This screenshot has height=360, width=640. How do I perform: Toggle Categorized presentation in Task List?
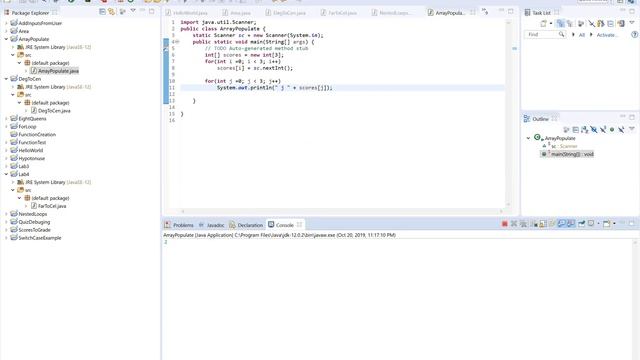(561, 24)
